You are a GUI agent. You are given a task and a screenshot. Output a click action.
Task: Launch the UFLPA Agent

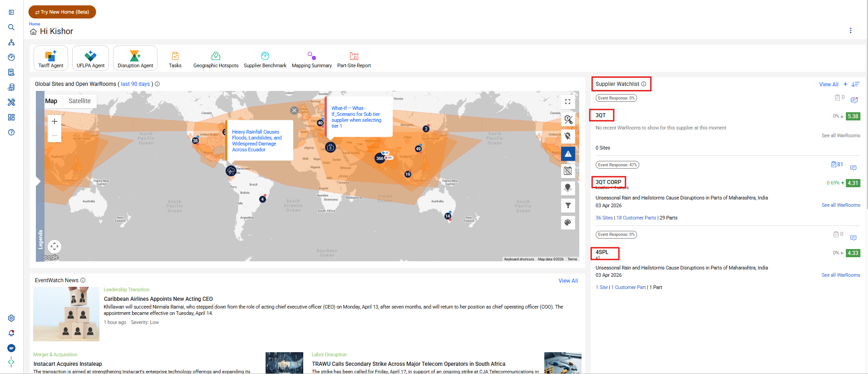[x=90, y=58]
